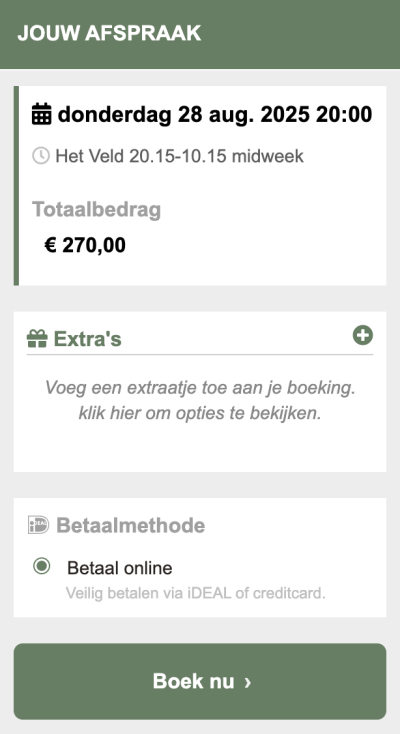
Task: Click the calendar icon beside appointment date
Action: pos(41,114)
